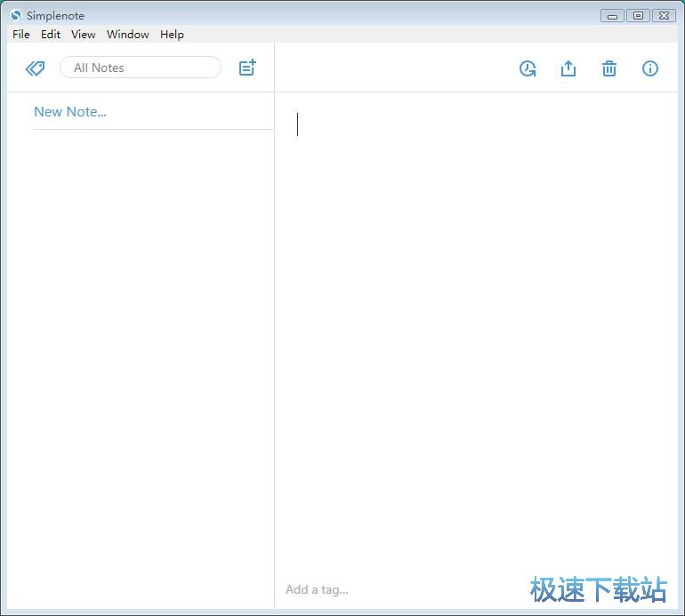
Task: Move note to trash with bin icon
Action: [x=609, y=68]
